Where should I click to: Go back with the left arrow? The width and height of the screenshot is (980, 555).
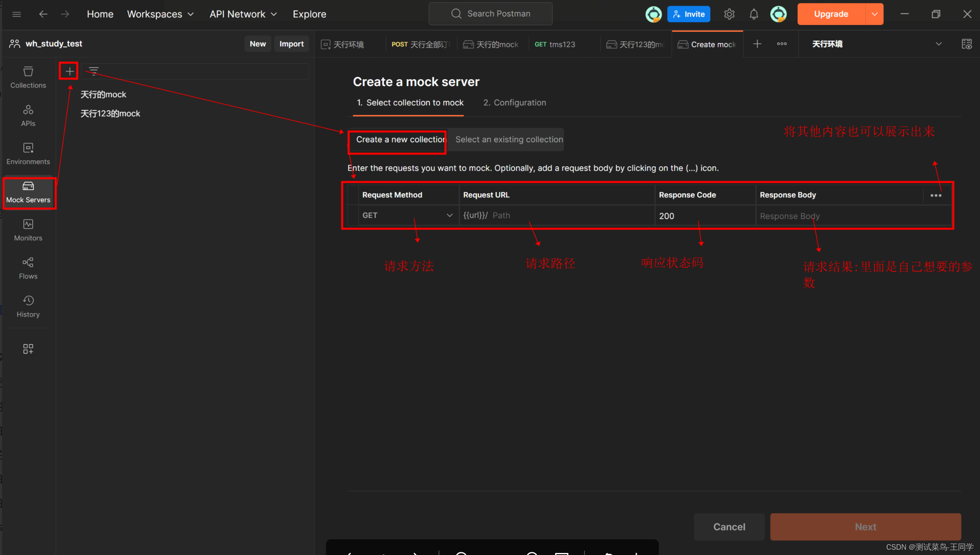point(43,14)
